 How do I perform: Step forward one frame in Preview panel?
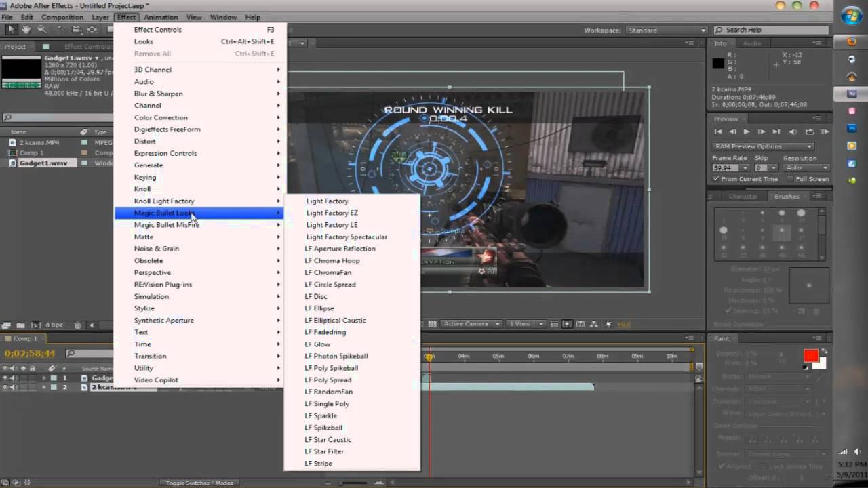click(x=761, y=131)
